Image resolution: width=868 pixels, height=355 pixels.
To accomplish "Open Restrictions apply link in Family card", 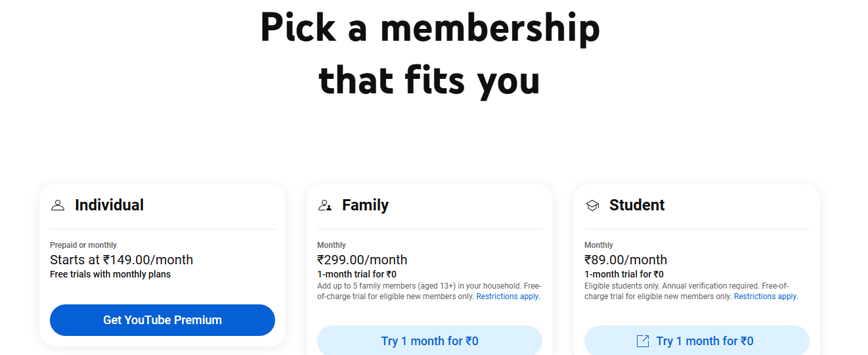I will coord(508,296).
